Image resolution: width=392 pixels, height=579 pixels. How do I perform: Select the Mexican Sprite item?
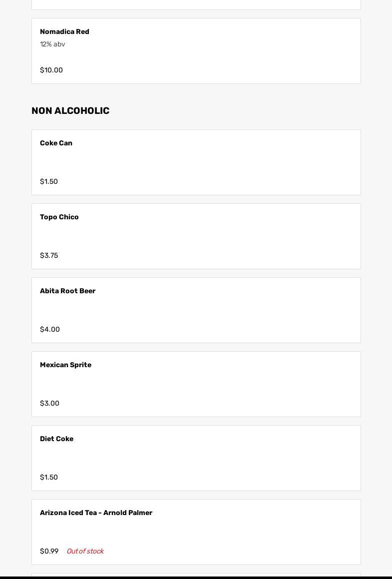click(65, 365)
